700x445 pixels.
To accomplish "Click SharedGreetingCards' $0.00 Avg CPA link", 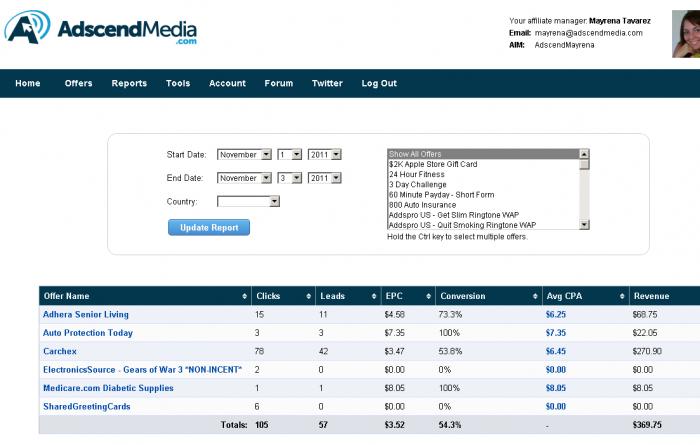I will point(556,407).
